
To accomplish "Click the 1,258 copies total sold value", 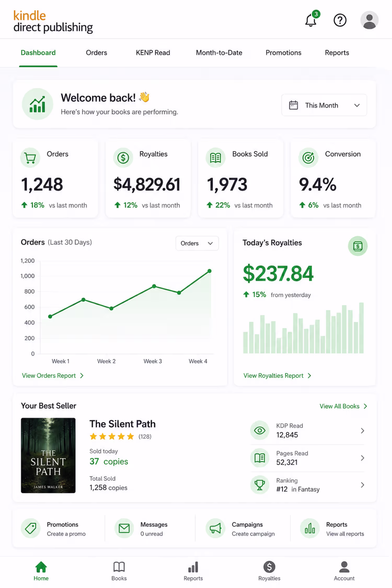I will pos(108,487).
